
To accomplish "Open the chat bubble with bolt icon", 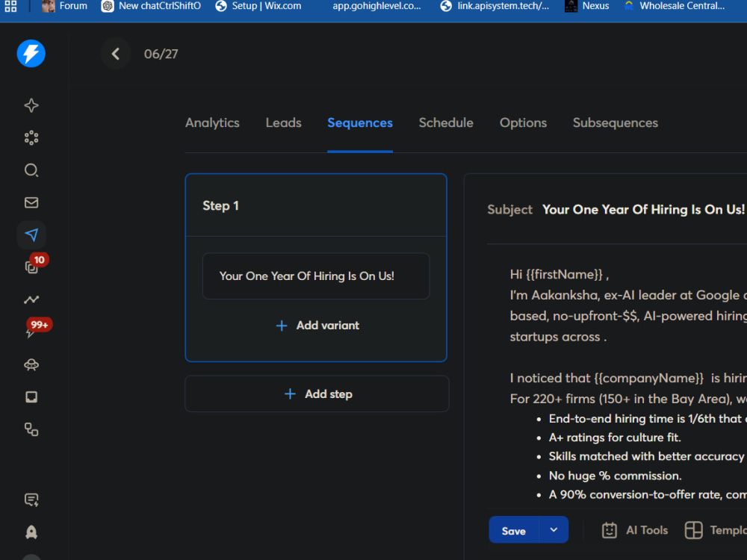I will pyautogui.click(x=31, y=500).
